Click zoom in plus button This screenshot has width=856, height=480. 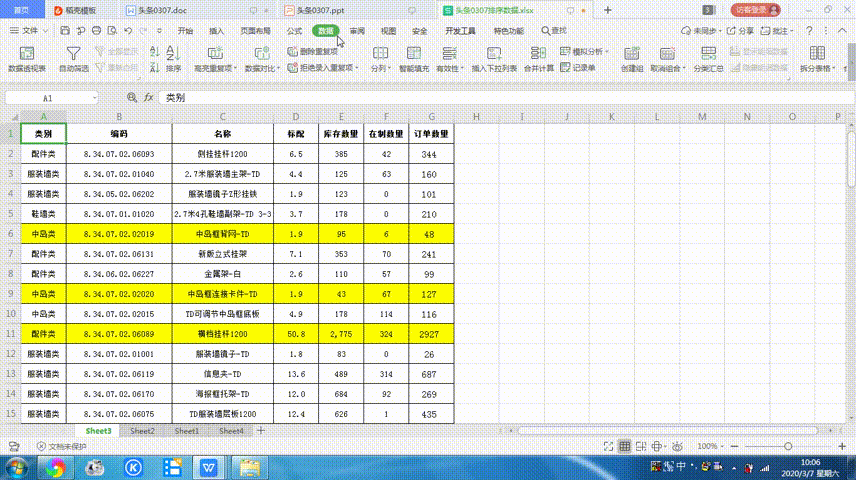pyautogui.click(x=842, y=446)
